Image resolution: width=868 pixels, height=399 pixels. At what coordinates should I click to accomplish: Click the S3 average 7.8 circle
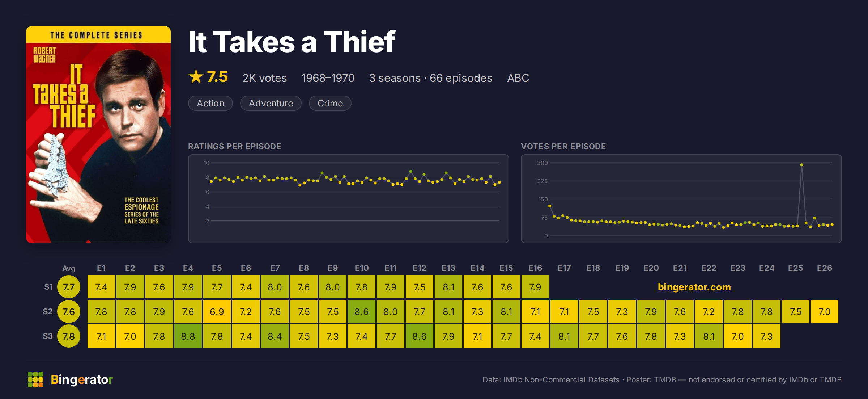pos(69,336)
